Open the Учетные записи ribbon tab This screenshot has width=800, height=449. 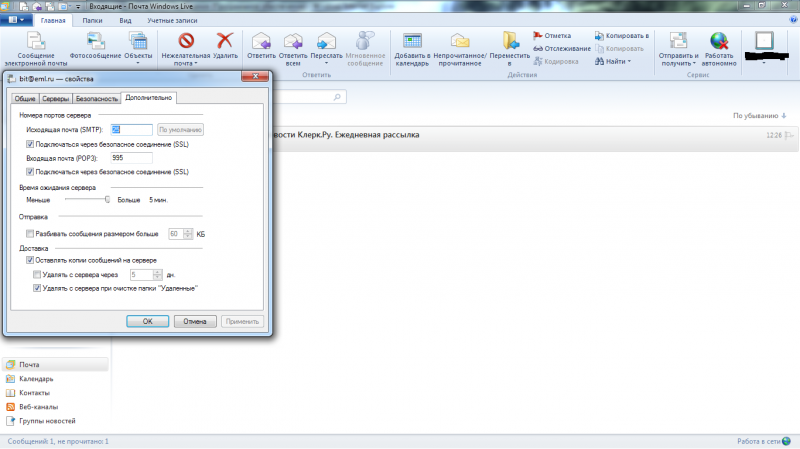click(x=172, y=20)
